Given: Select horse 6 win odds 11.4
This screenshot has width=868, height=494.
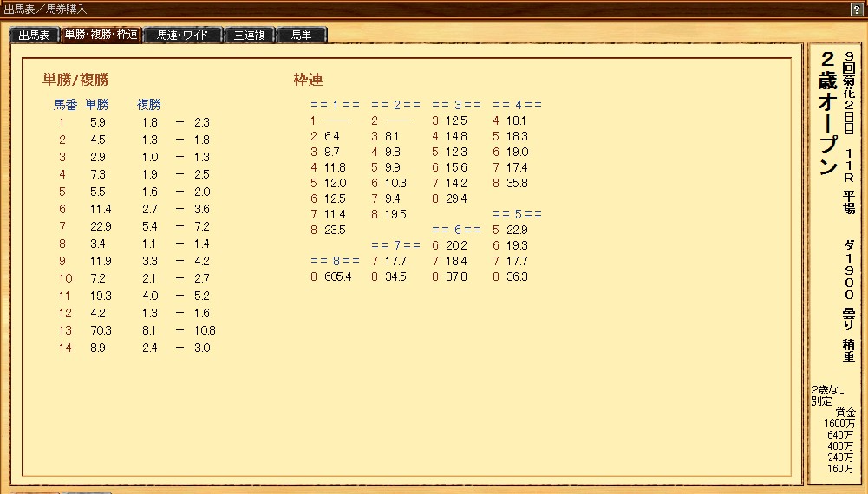Looking at the screenshot, I should pos(101,209).
